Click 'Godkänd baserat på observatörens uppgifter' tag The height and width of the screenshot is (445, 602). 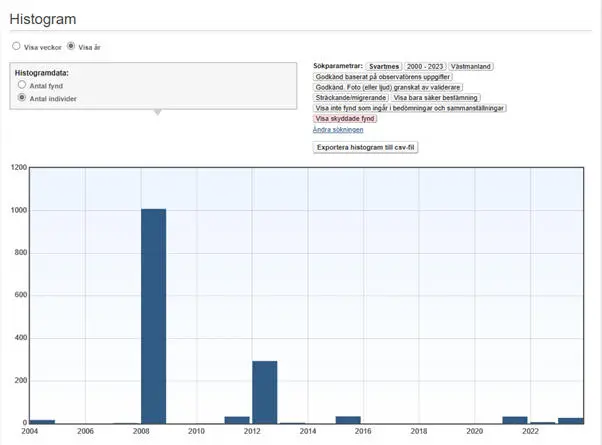[383, 77]
